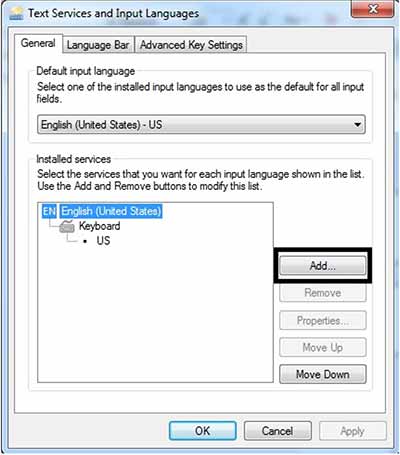The height and width of the screenshot is (455, 400).
Task: Open the default input language dropdown arrow
Action: tap(357, 125)
